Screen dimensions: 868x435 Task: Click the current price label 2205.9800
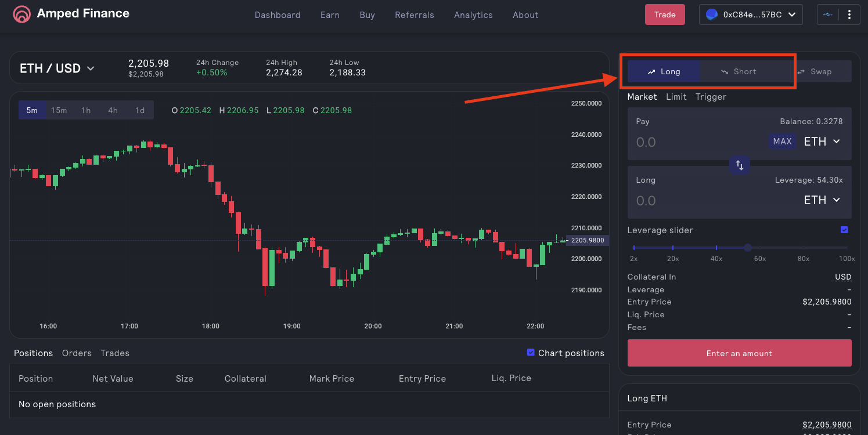(588, 240)
